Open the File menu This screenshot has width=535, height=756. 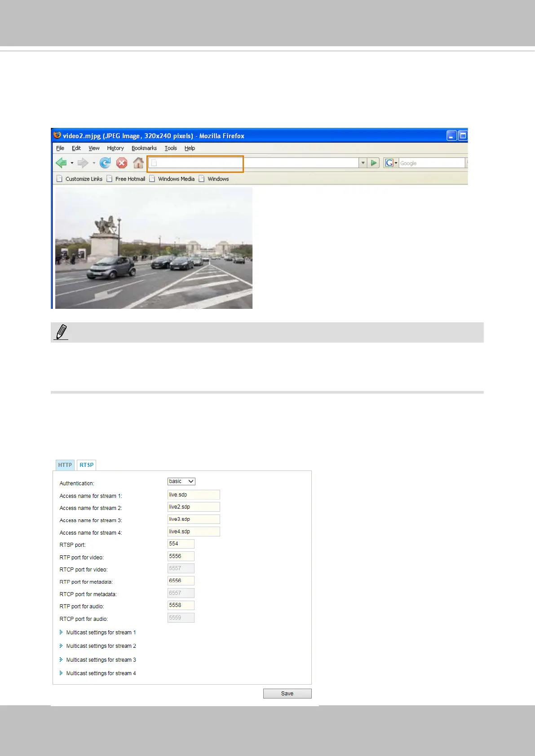coord(60,148)
